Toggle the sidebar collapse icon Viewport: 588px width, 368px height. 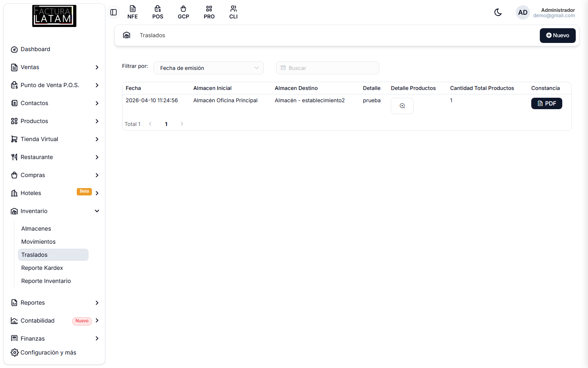click(x=114, y=12)
